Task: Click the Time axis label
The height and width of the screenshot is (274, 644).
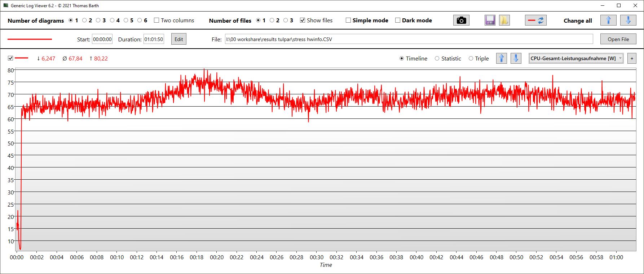Action: (326, 265)
